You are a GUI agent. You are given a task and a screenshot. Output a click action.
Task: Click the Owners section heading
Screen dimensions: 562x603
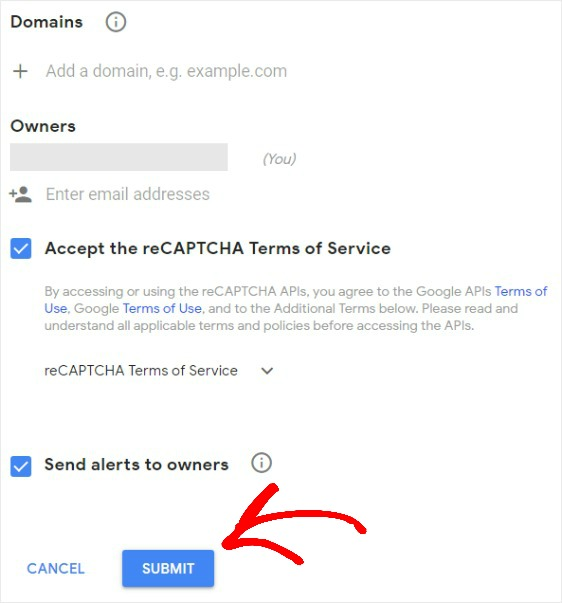(x=43, y=126)
